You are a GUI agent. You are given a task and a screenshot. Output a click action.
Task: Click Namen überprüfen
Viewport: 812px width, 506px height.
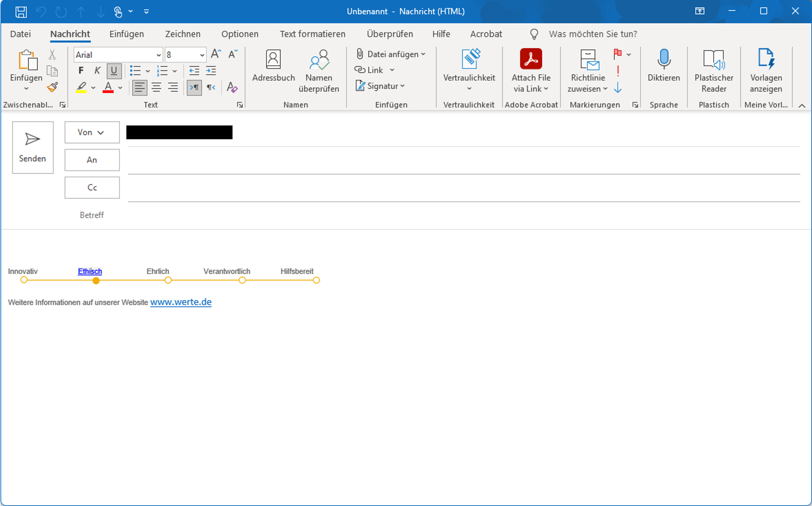[319, 71]
